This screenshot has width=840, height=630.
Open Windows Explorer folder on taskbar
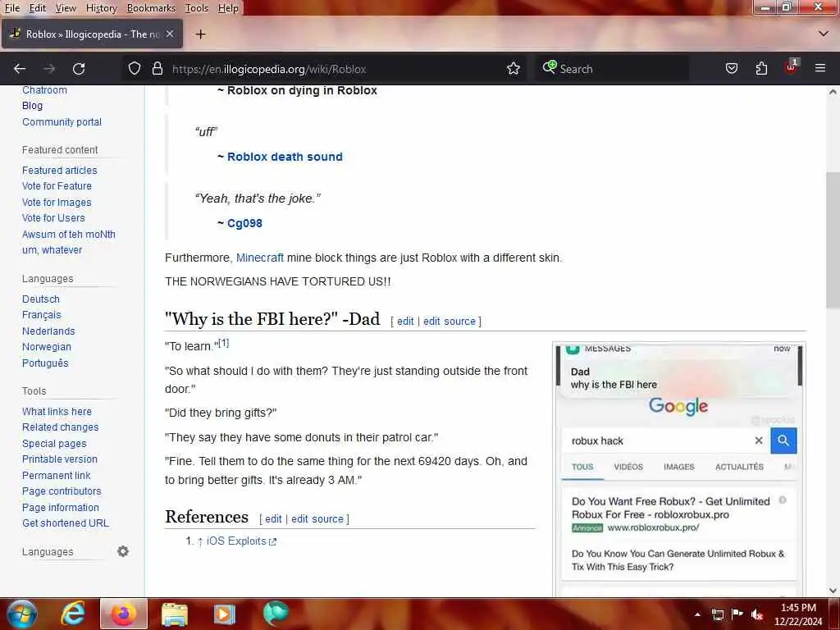pyautogui.click(x=175, y=614)
